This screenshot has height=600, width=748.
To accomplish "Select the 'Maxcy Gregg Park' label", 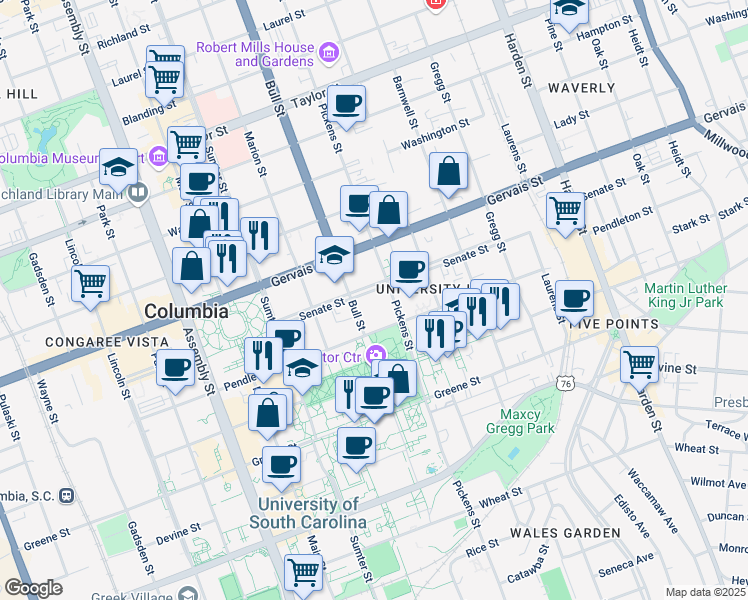I will 520,421.
